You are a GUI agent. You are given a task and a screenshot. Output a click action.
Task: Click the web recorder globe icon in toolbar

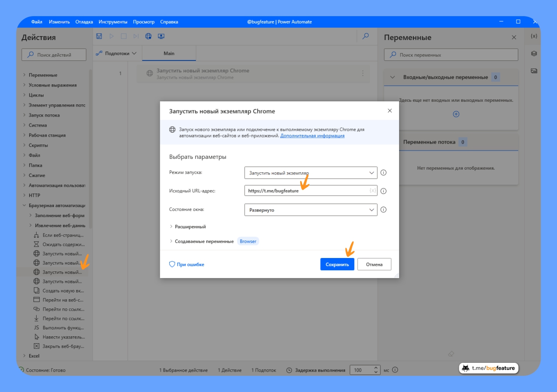pyautogui.click(x=148, y=36)
